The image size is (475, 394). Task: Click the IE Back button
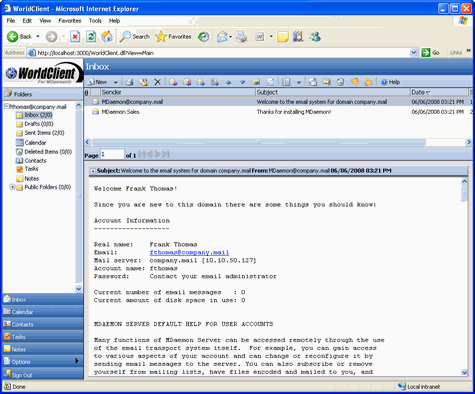pos(19,37)
